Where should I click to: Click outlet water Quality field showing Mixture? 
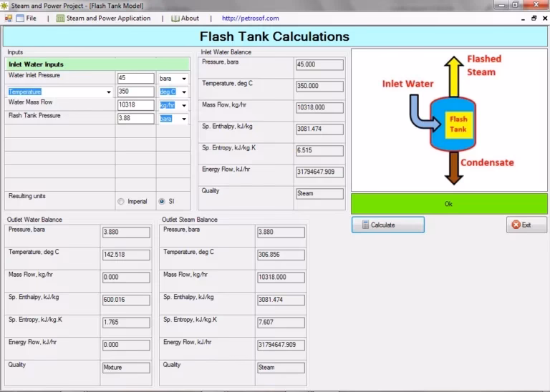tap(126, 368)
